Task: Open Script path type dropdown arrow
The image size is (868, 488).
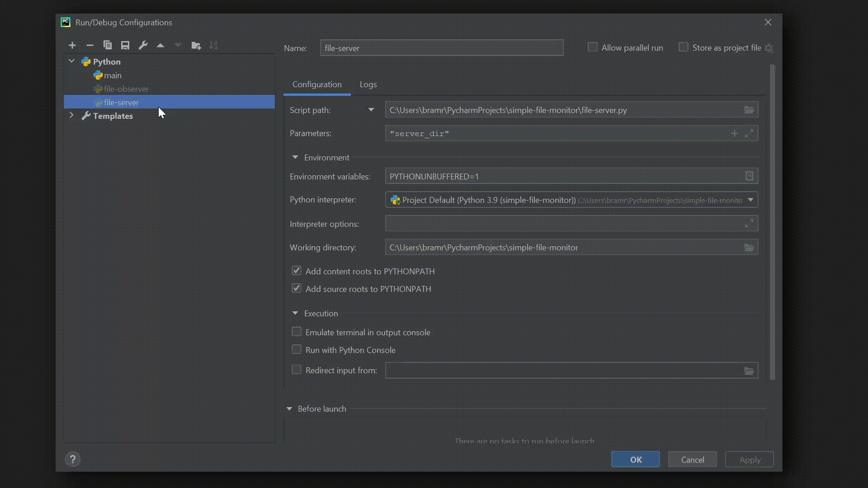Action: tap(371, 110)
